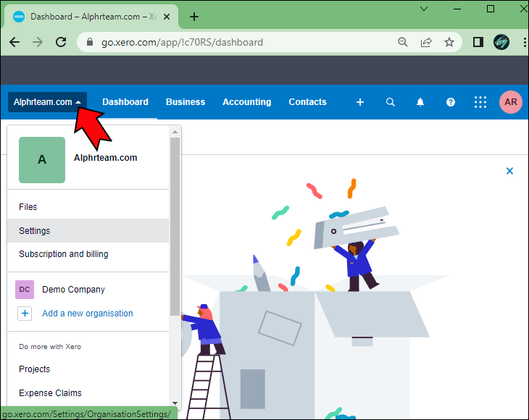This screenshot has height=420, width=529.
Task: Switch to the Dashboard nav tab
Action: coord(125,102)
